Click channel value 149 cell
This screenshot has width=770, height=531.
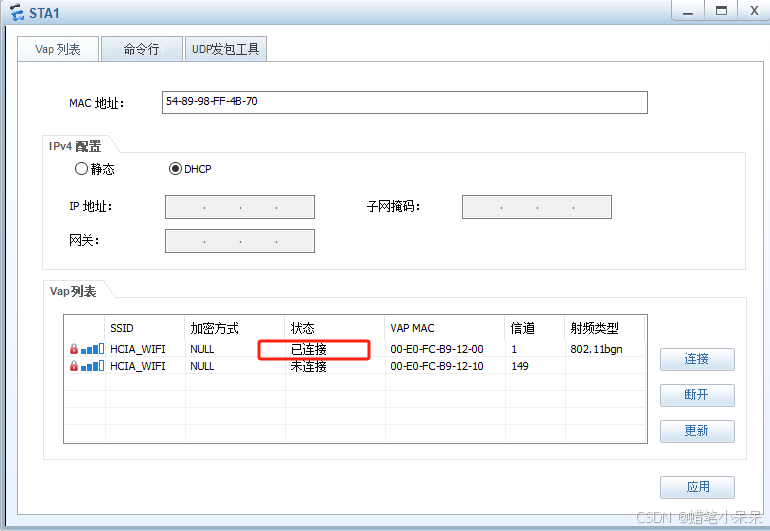tap(520, 366)
